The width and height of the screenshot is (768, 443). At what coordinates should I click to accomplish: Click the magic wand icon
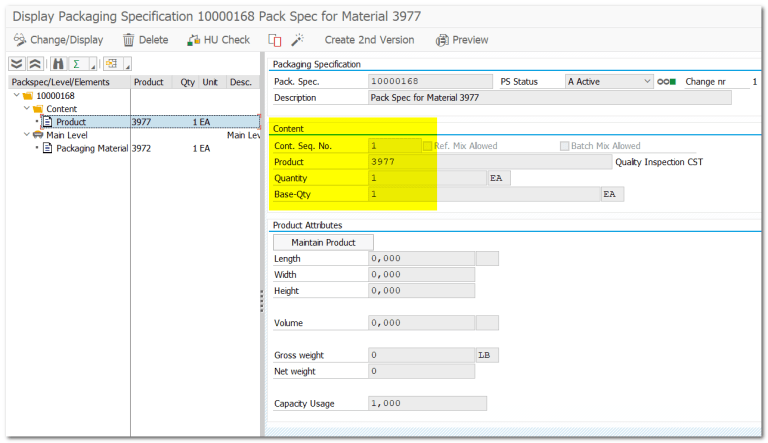297,40
